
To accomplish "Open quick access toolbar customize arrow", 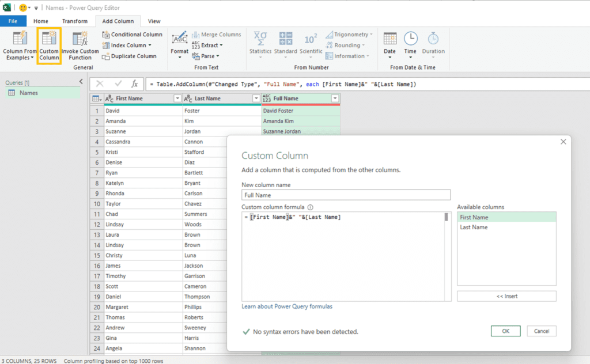I will click(x=36, y=8).
